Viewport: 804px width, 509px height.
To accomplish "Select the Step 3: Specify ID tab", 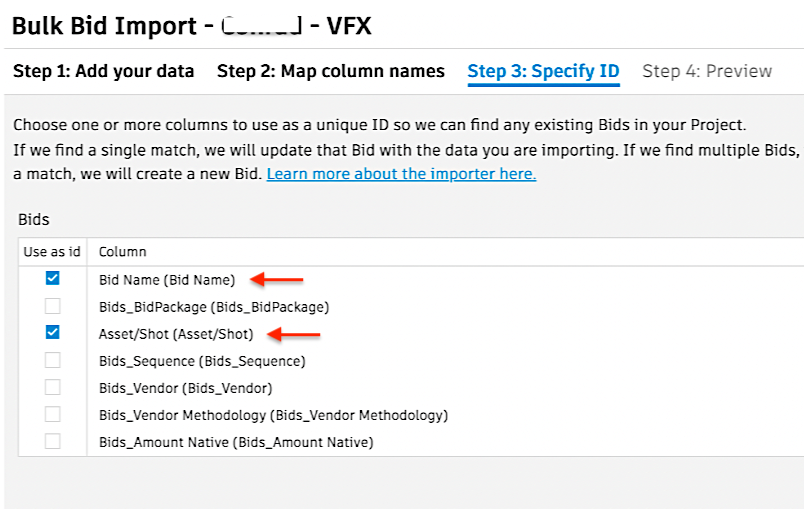I will click(x=543, y=72).
